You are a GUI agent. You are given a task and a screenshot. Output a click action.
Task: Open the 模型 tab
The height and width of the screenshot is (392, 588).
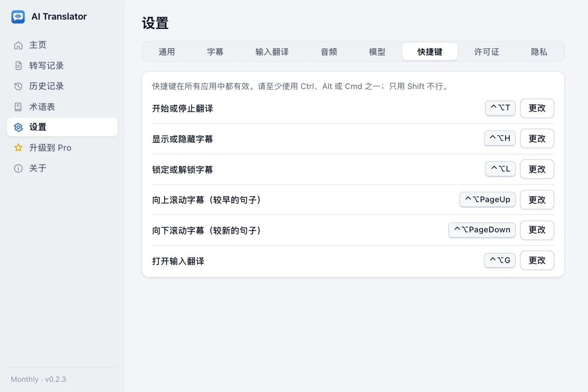pos(377,52)
